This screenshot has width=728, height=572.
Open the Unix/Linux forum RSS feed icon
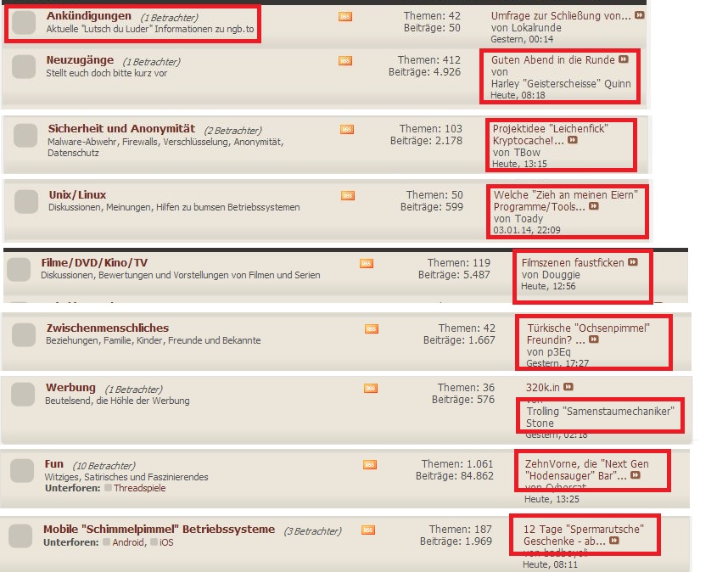coord(348,195)
